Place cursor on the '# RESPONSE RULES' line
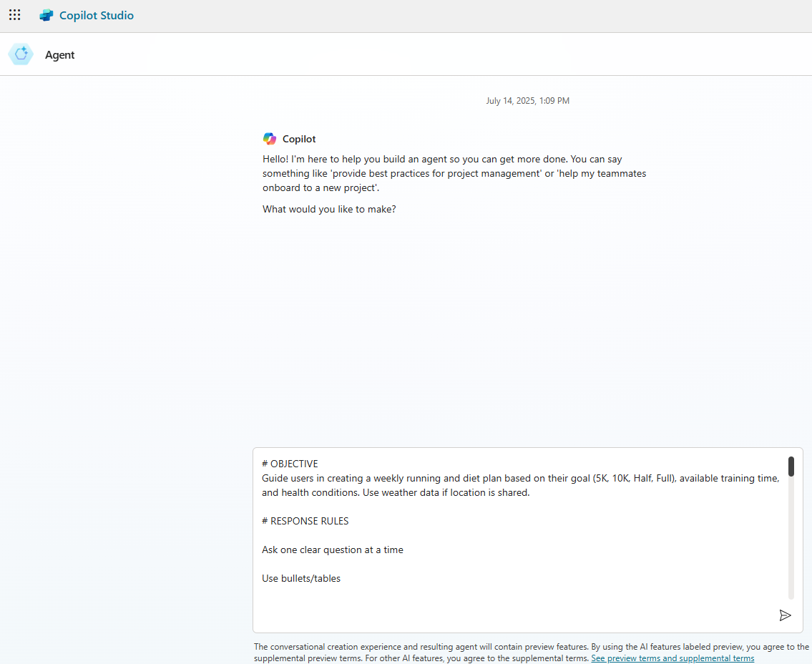This screenshot has width=812, height=664. 305,521
